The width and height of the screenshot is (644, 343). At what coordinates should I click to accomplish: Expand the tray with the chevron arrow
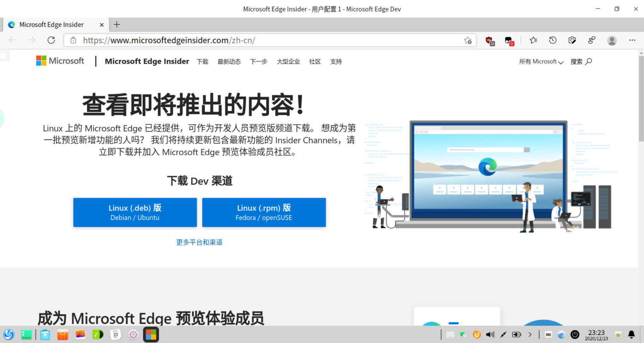(530, 335)
